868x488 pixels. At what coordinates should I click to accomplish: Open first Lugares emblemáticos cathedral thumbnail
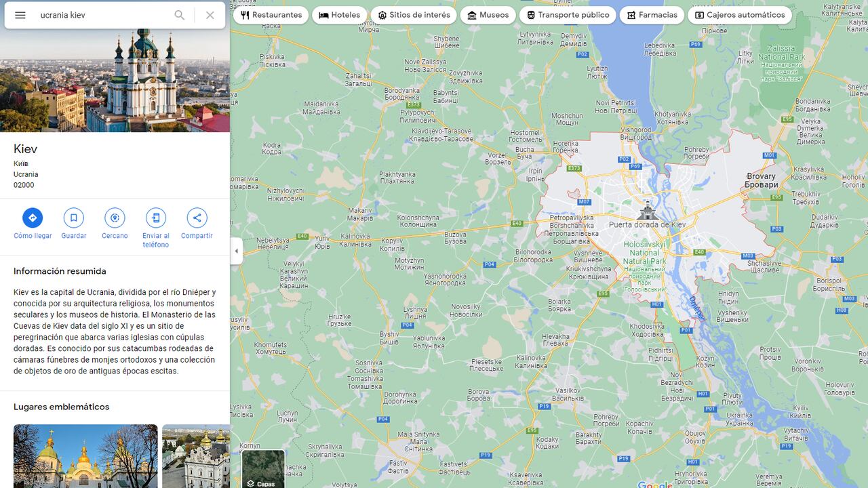[x=85, y=456]
